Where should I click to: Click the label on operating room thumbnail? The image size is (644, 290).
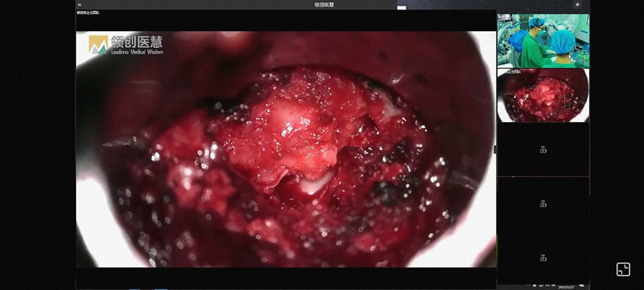click(x=512, y=16)
